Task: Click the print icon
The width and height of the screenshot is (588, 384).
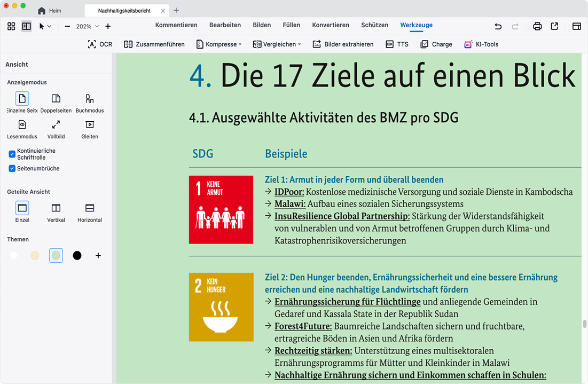Action: (537, 26)
